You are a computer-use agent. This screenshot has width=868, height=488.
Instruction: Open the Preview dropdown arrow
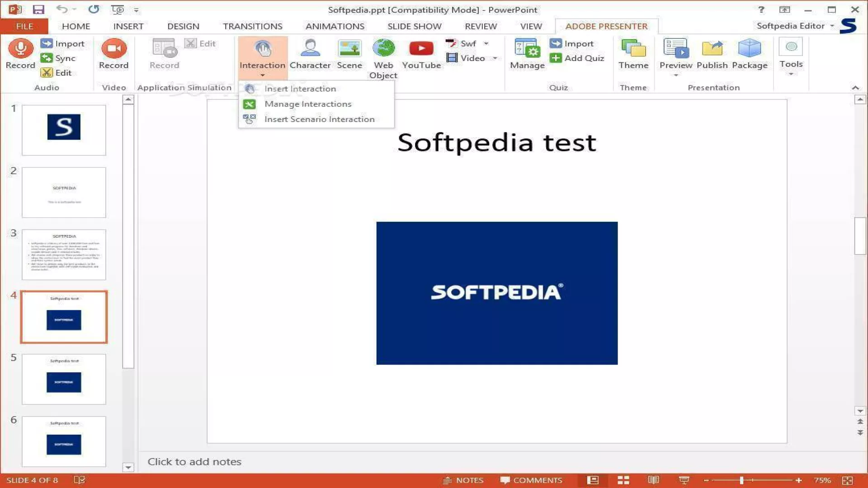pos(675,75)
